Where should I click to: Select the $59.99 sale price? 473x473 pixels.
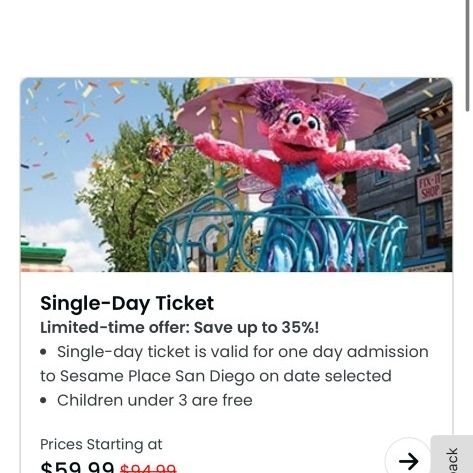[77, 467]
